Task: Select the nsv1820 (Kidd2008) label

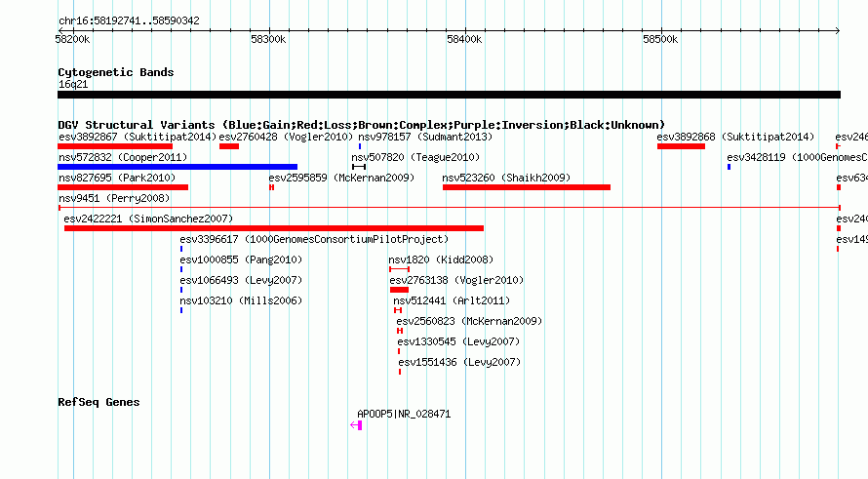Action: [x=441, y=259]
